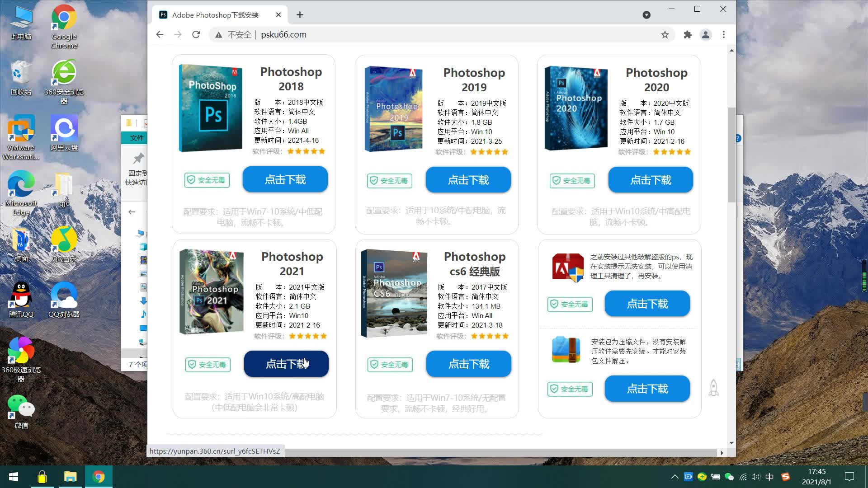Click the taskbar clock showing 17:45

(x=816, y=477)
